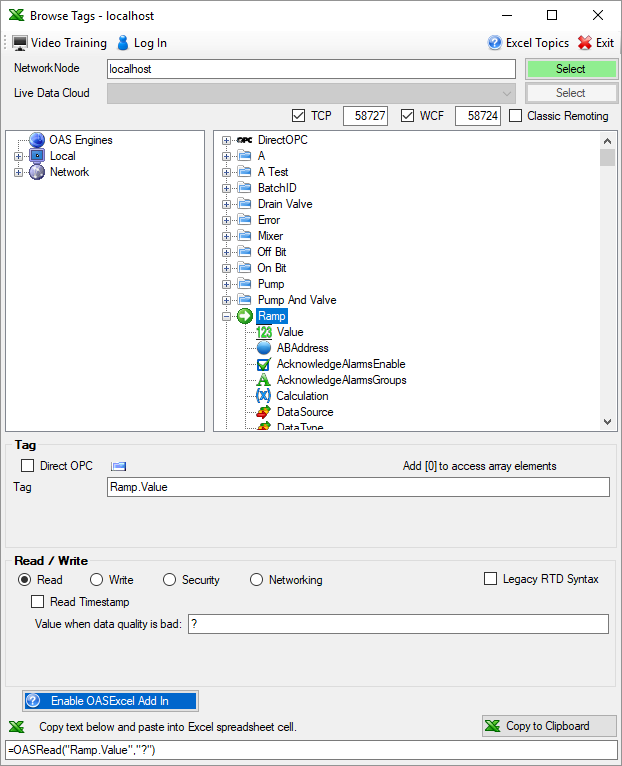
Task: Select the Calculation property icon
Action: tap(264, 396)
